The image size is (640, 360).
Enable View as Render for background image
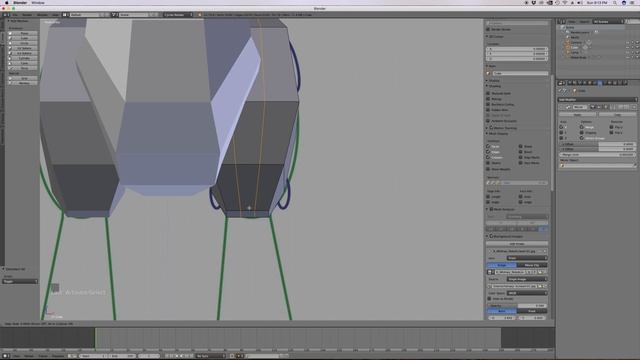(x=489, y=299)
